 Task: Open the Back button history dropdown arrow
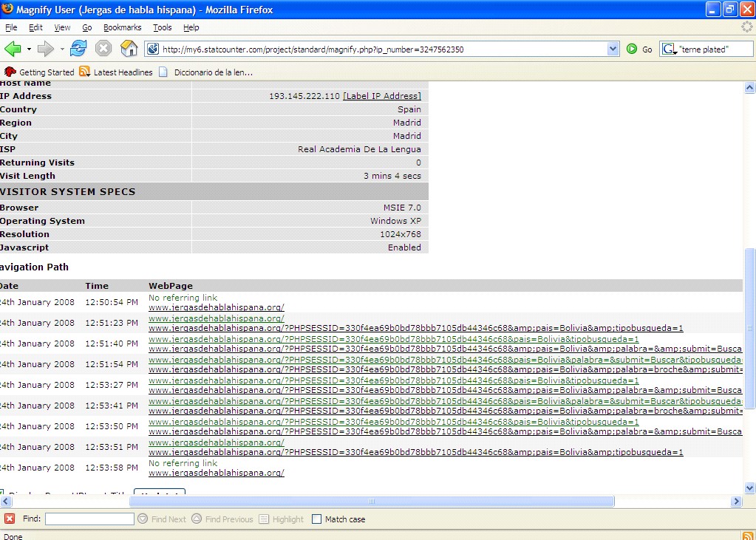(x=29, y=49)
